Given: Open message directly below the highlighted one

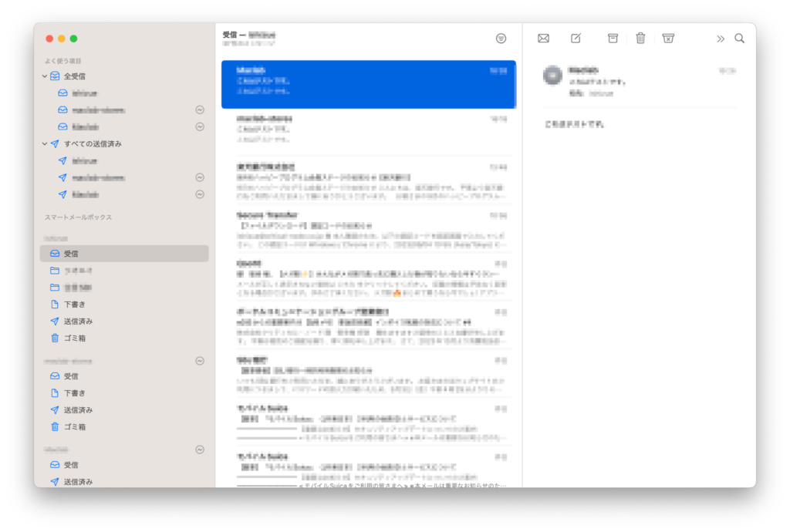Looking at the screenshot, I should 369,132.
